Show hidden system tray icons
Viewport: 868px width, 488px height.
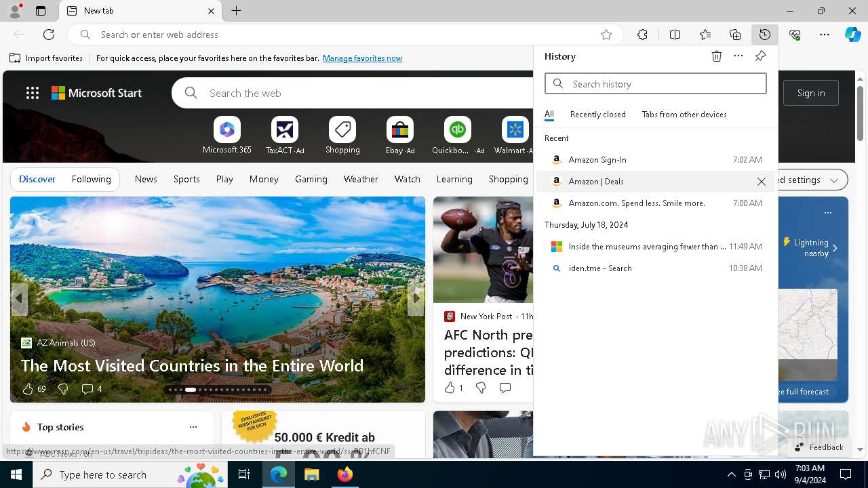pos(731,474)
